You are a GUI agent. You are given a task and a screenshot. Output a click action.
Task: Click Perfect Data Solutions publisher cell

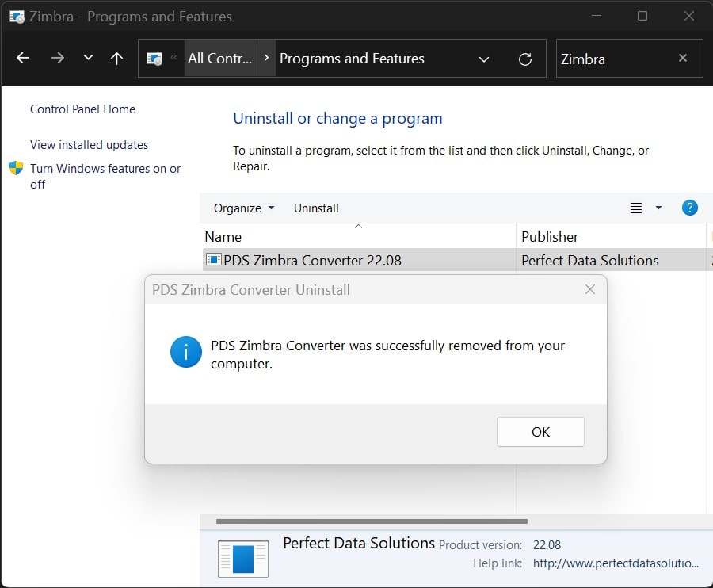tap(589, 260)
